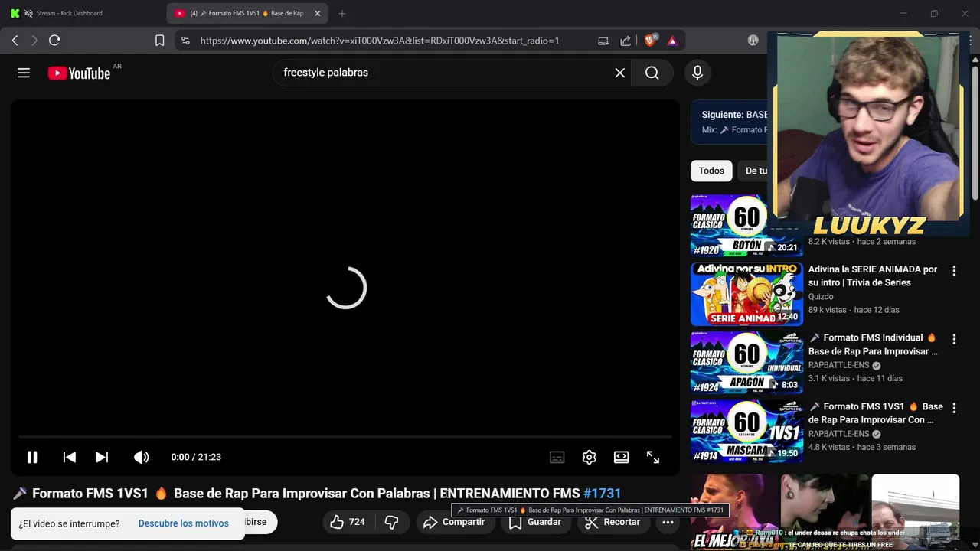Open site settings icon in address bar
This screenshot has height=551, width=980.
185,41
